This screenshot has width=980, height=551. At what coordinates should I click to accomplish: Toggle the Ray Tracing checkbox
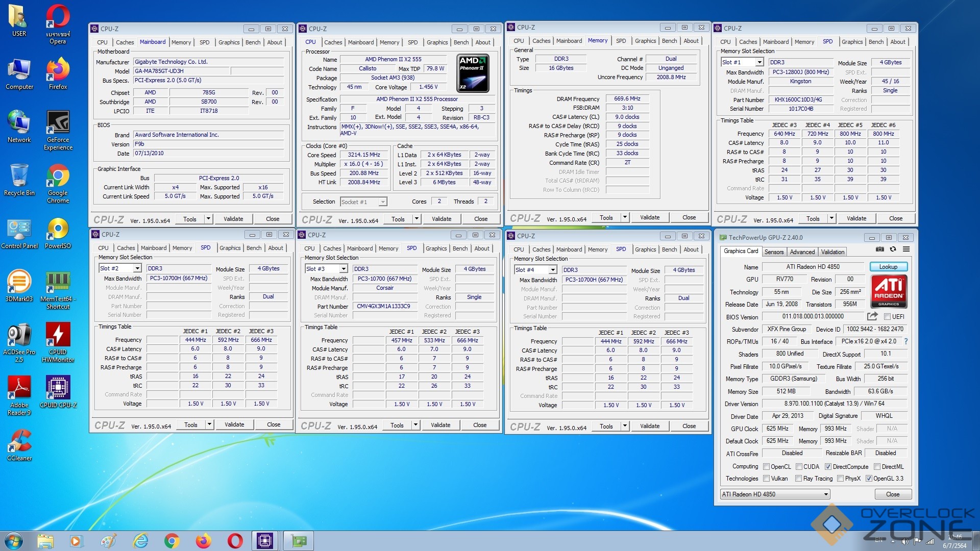click(x=798, y=479)
